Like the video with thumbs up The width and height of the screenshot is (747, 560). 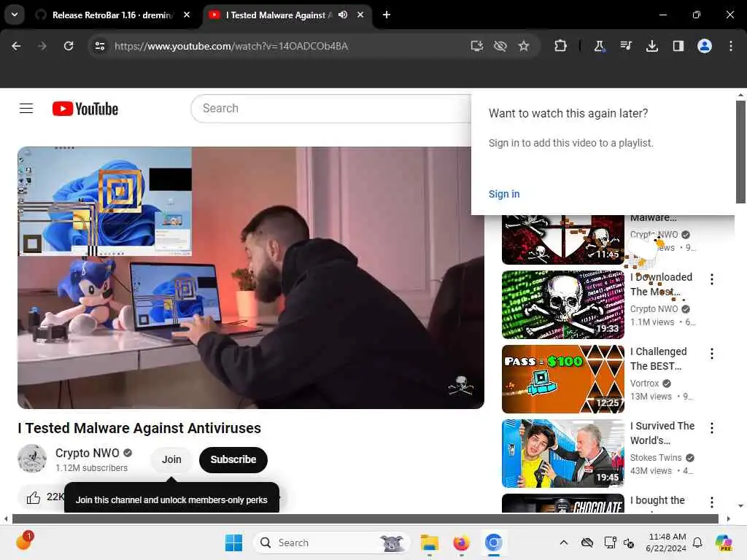pyautogui.click(x=34, y=497)
